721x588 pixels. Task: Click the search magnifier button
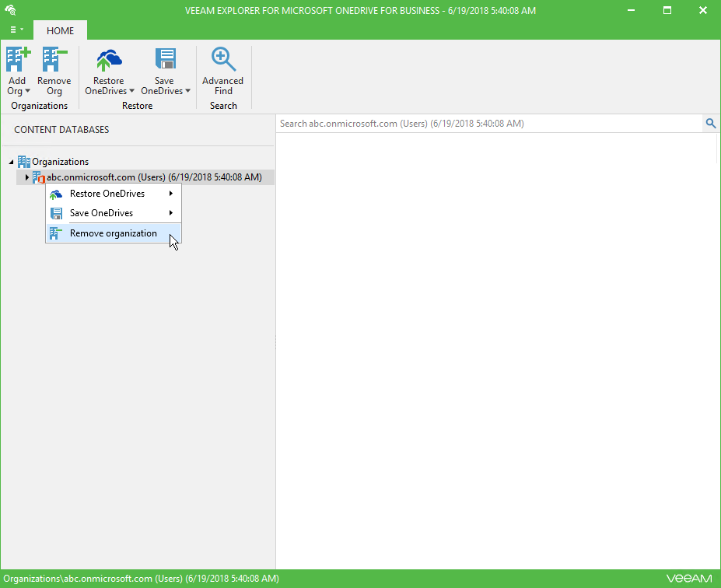pyautogui.click(x=711, y=123)
